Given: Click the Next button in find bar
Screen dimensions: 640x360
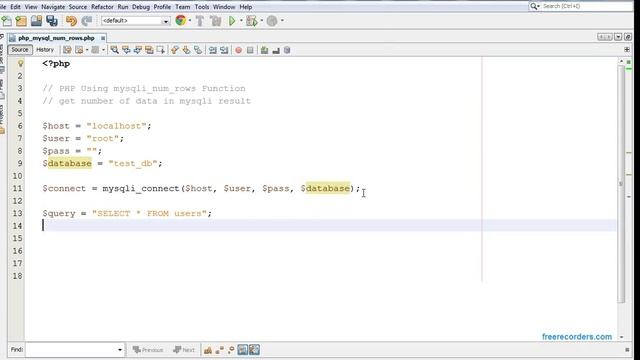Looking at the screenshot, I should click(184, 350).
